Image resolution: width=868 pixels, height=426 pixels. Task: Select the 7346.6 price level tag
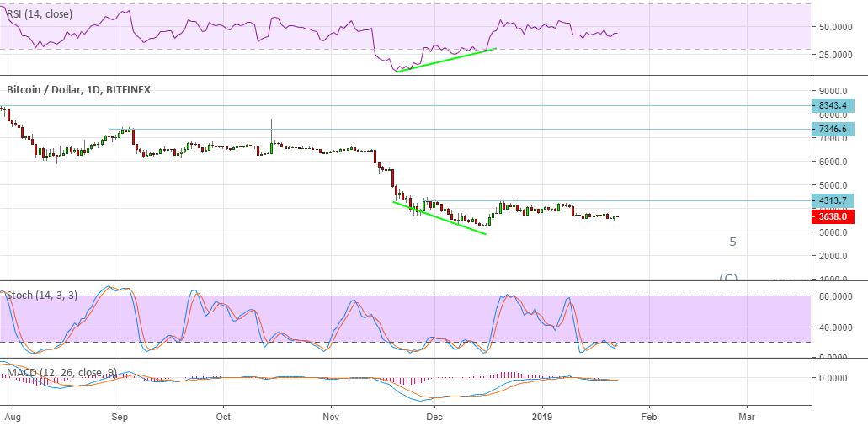832,129
